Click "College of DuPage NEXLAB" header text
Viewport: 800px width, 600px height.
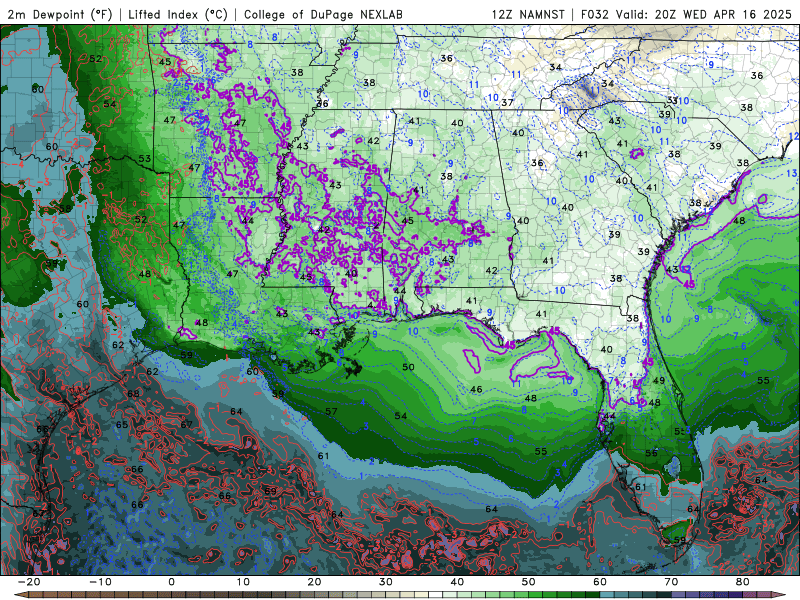pyautogui.click(x=323, y=14)
